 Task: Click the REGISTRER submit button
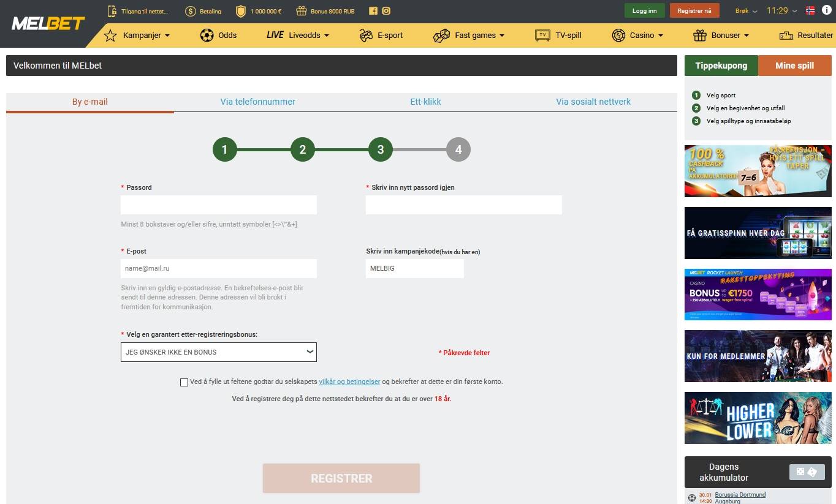341,478
